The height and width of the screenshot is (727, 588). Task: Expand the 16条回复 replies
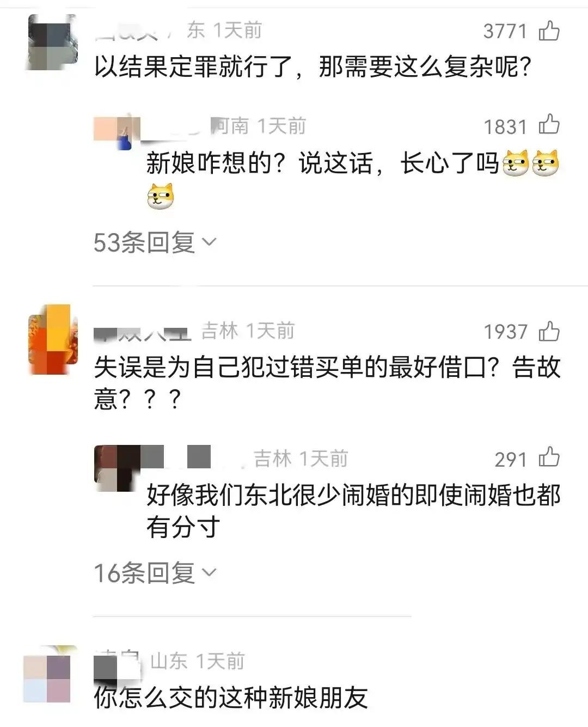[155, 572]
